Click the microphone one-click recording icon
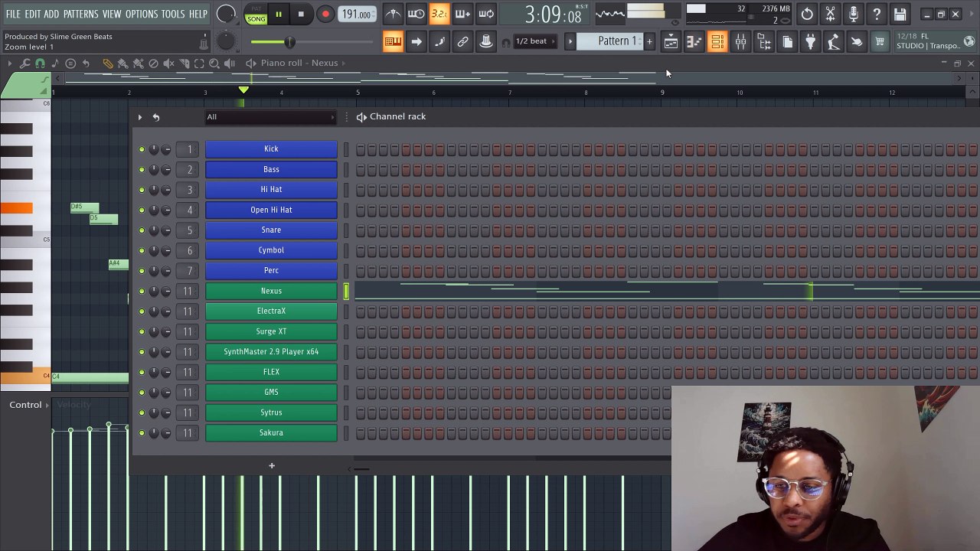 (853, 14)
